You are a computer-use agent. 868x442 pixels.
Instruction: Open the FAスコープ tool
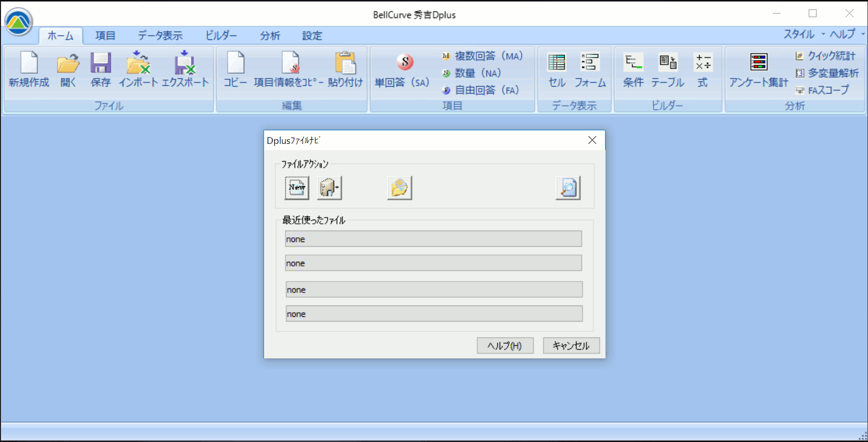pos(822,90)
